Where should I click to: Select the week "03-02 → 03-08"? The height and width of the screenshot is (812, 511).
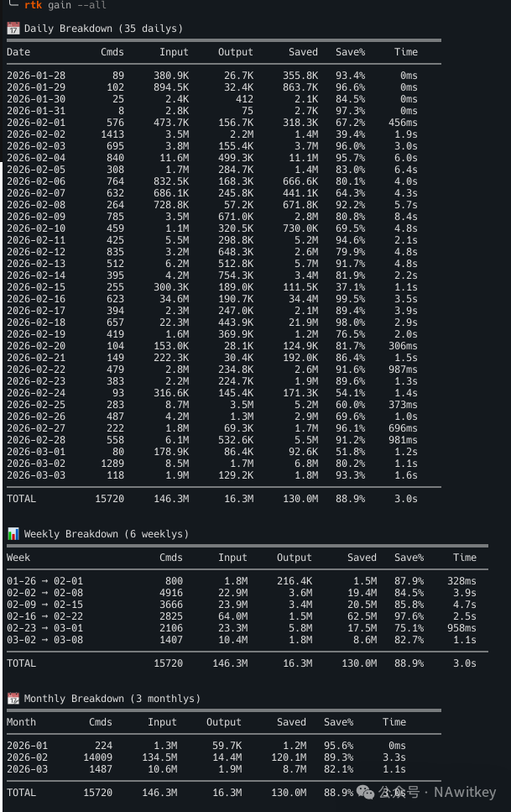pyautogui.click(x=45, y=640)
